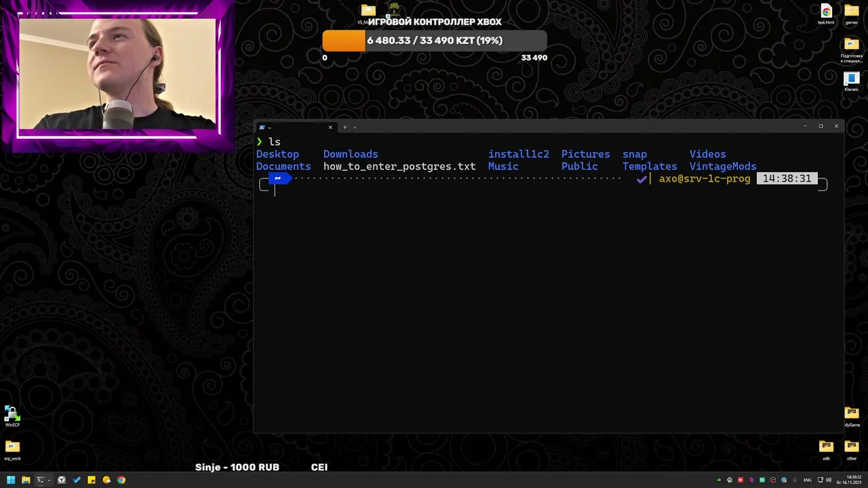The height and width of the screenshot is (488, 868).
Task: Open the other desktop folder
Action: (852, 450)
